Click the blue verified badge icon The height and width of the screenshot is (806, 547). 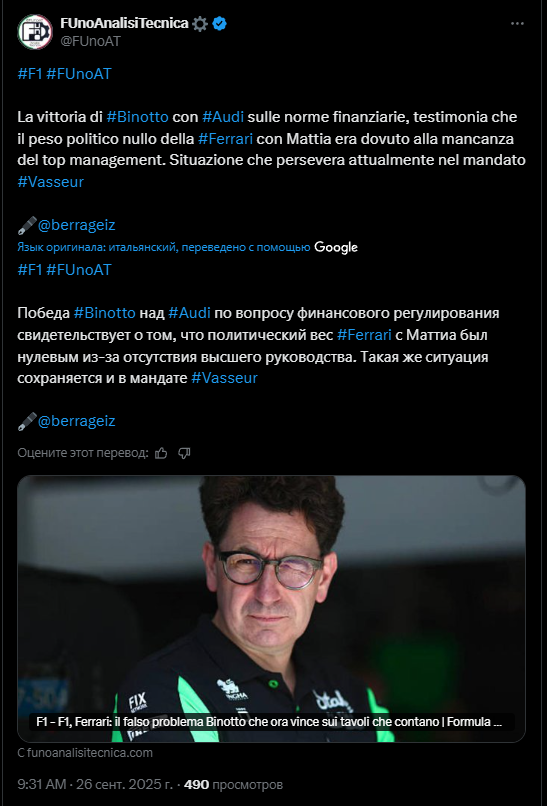(220, 24)
